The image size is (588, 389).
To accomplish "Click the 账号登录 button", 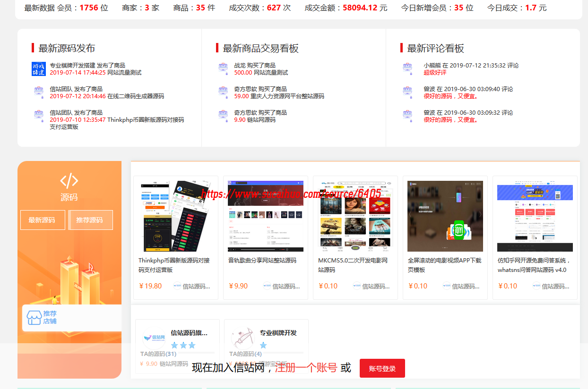I will click(382, 368).
